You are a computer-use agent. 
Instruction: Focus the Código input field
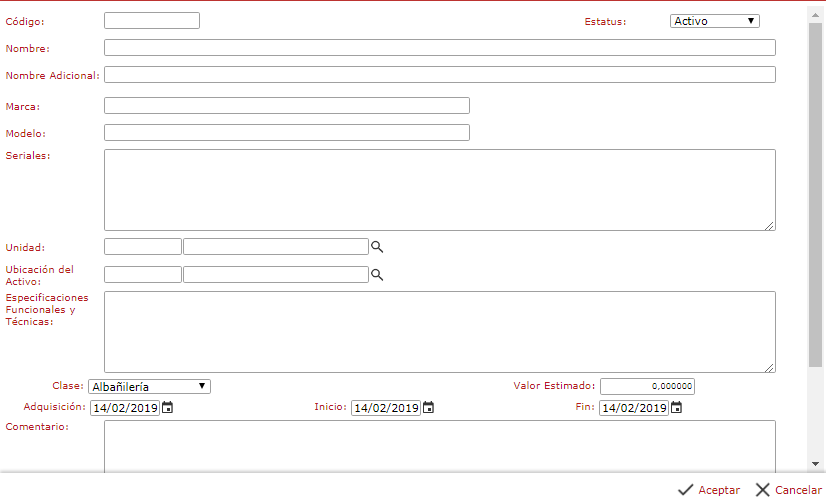[x=152, y=21]
